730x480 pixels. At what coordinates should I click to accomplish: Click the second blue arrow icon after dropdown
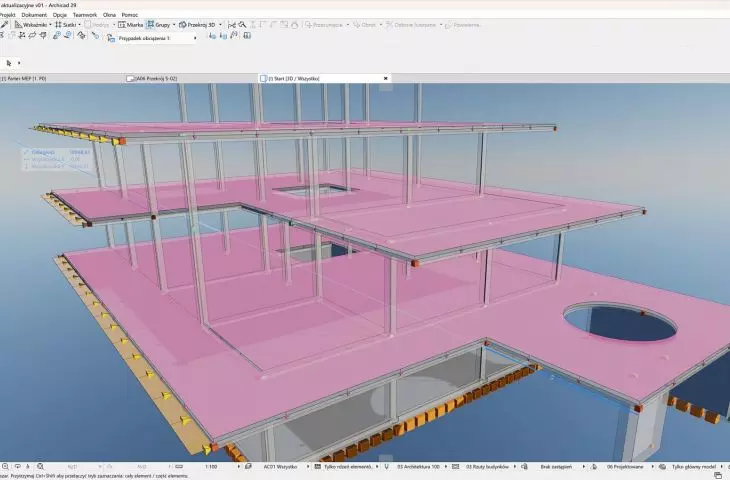click(223, 35)
